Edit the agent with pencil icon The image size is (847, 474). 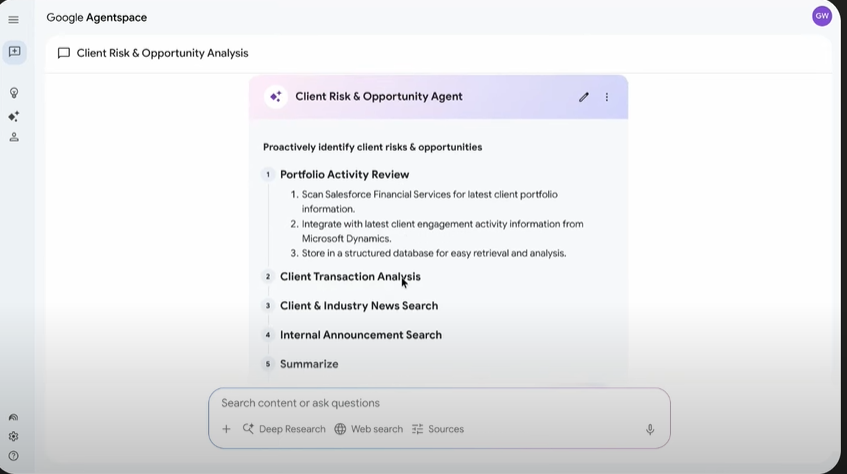pos(584,97)
